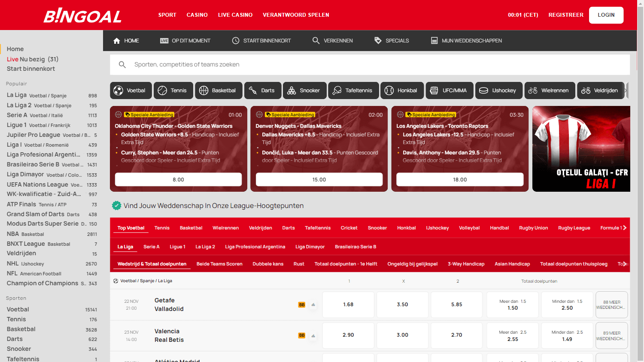Select Meer dan 1.5 at 1.50

point(513,305)
